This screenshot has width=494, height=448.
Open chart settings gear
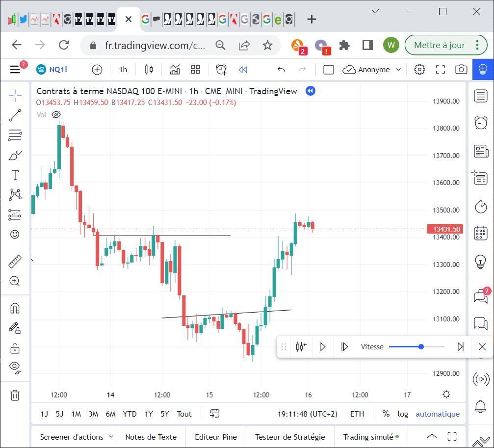[x=419, y=69]
